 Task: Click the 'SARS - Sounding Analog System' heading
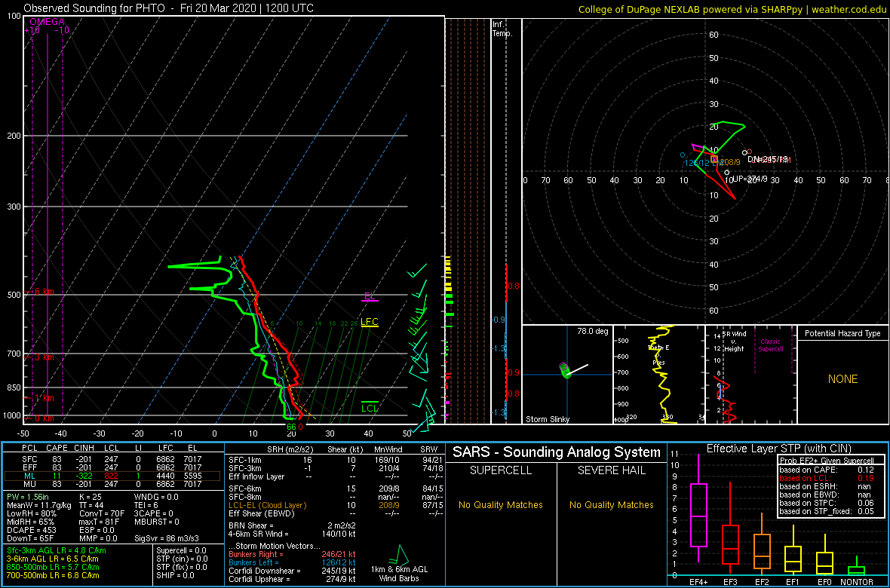click(x=557, y=452)
